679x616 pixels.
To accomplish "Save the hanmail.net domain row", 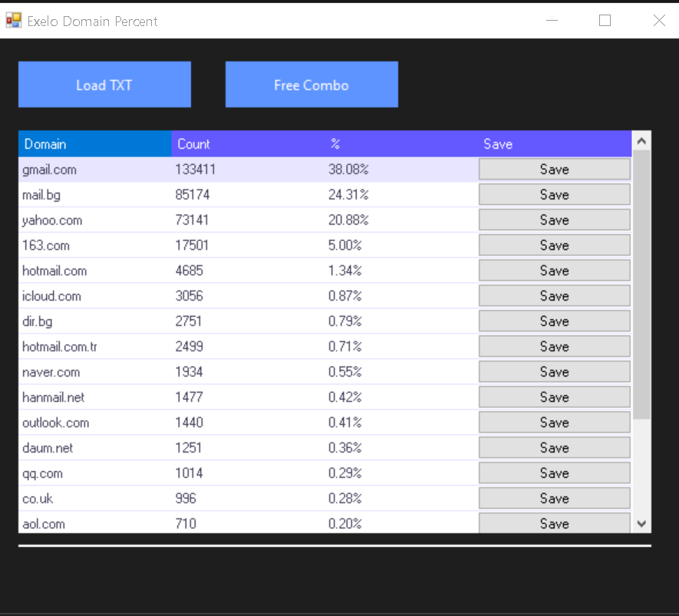I will [554, 397].
